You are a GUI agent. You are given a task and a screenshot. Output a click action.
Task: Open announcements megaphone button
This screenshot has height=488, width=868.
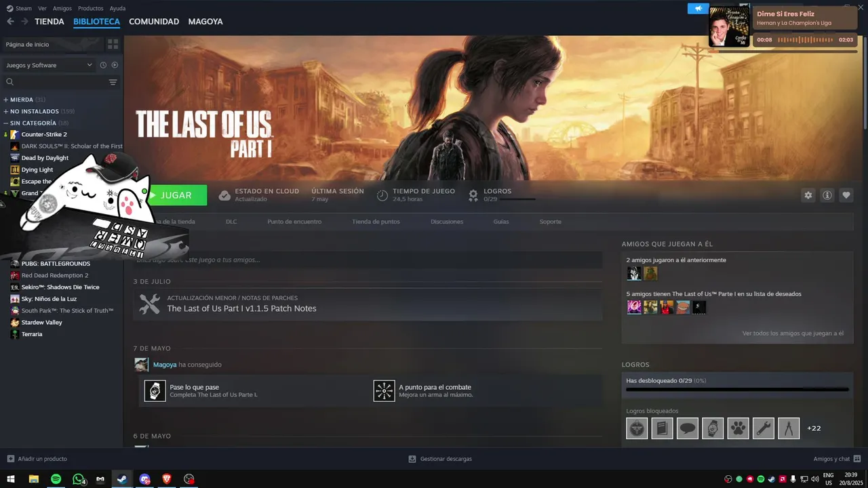[698, 8]
